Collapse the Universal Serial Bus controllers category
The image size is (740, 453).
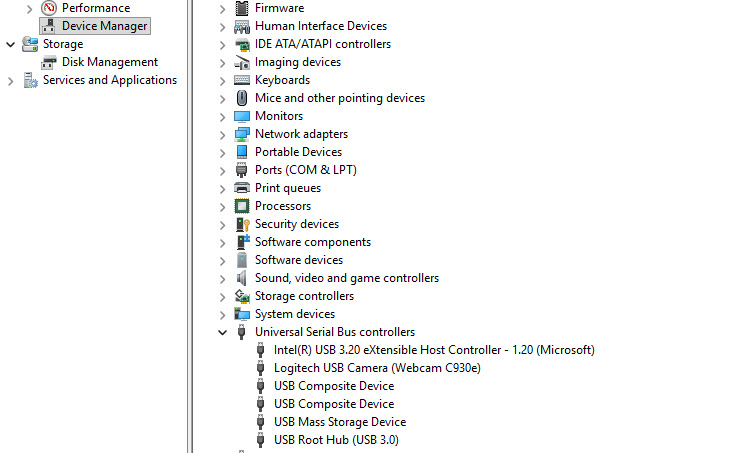[x=222, y=333]
